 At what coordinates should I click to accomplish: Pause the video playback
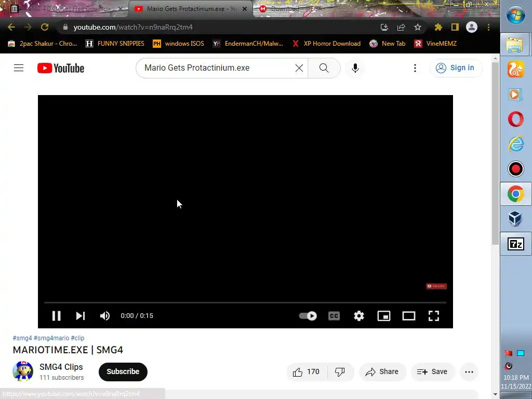56,316
